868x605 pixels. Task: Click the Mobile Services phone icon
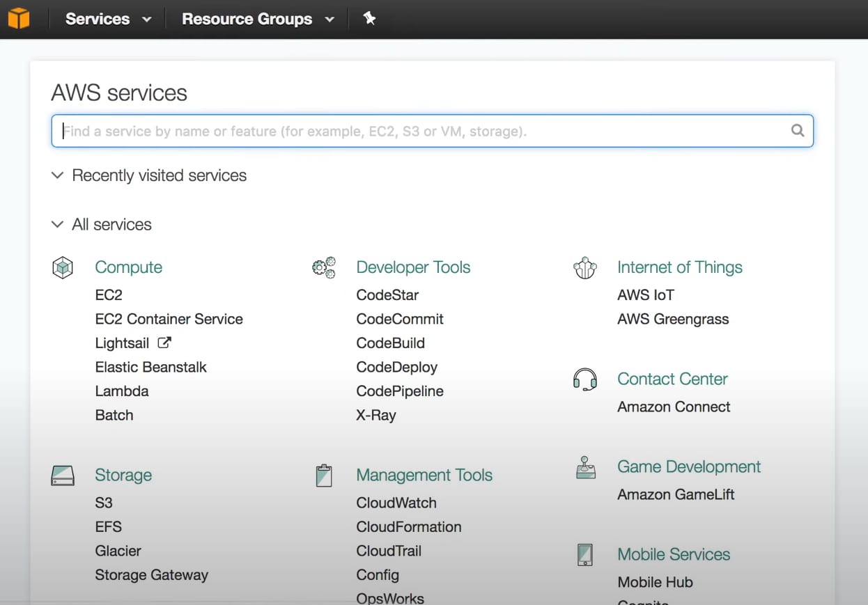tap(585, 555)
